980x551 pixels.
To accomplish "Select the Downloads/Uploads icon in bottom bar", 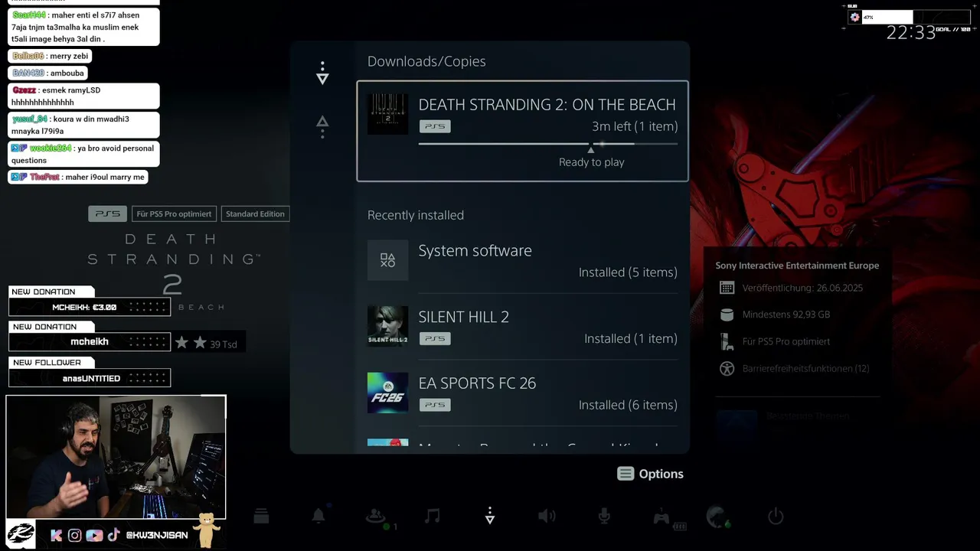I will [x=490, y=517].
